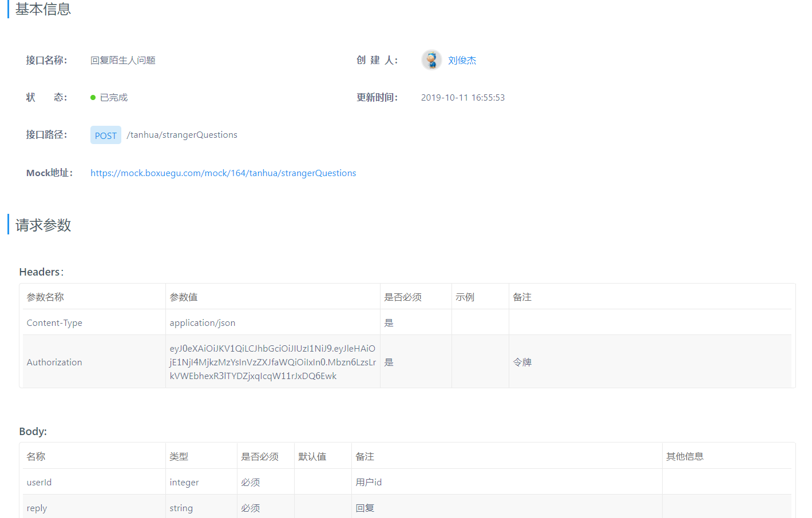
Task: Click the 默认值 column header
Action: tap(323, 456)
